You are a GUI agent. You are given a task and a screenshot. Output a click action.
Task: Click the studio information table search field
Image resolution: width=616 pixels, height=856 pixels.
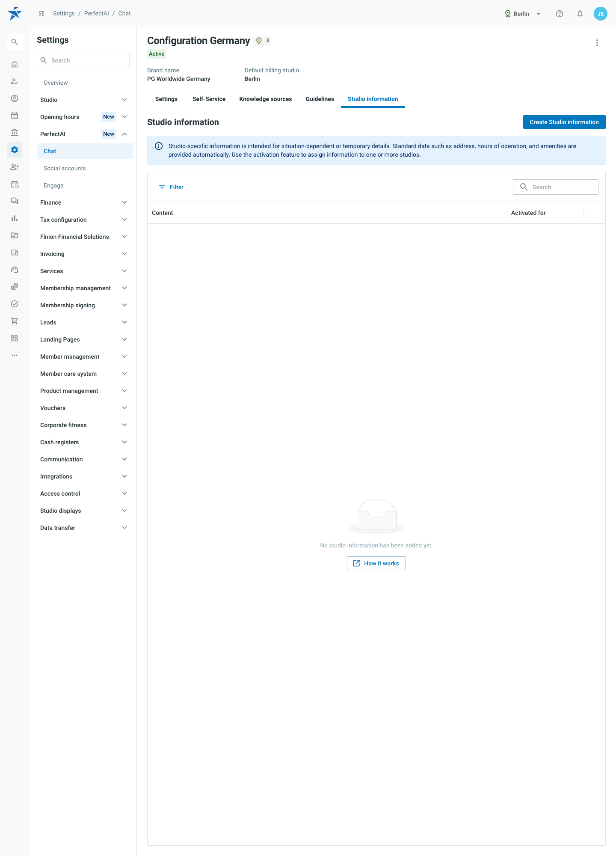(x=555, y=187)
